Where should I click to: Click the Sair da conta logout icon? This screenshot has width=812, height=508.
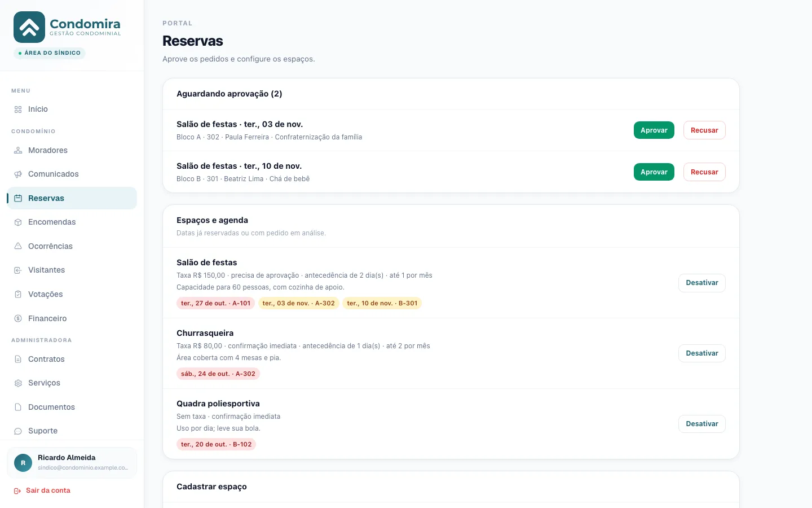pyautogui.click(x=17, y=491)
